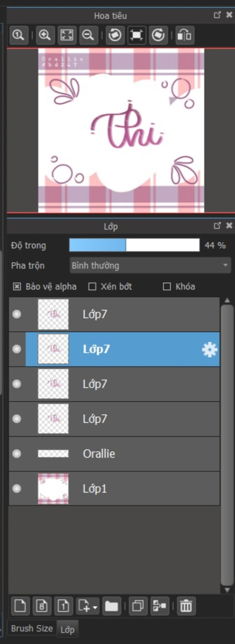Enable the Xén bớt checkbox
235x644 pixels.
tap(92, 287)
